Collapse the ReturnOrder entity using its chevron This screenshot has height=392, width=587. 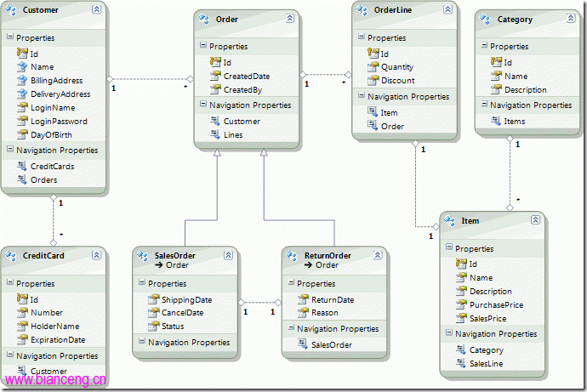coord(378,255)
